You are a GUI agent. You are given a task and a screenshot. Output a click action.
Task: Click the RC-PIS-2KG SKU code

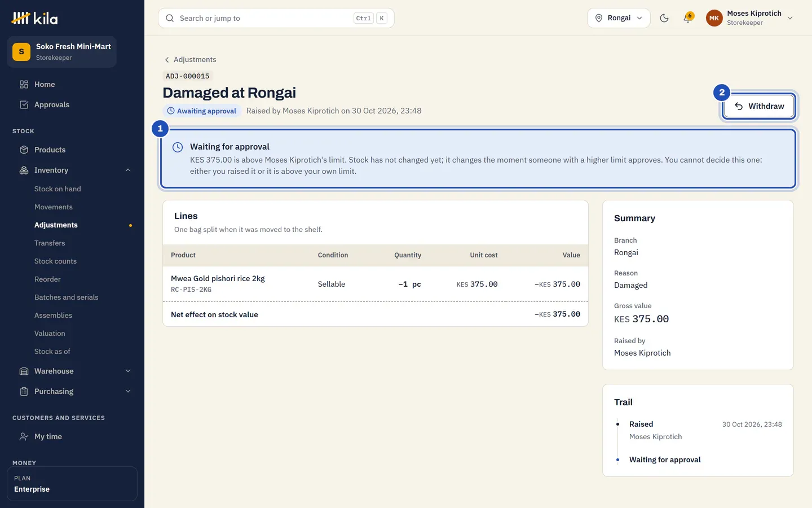[191, 290]
